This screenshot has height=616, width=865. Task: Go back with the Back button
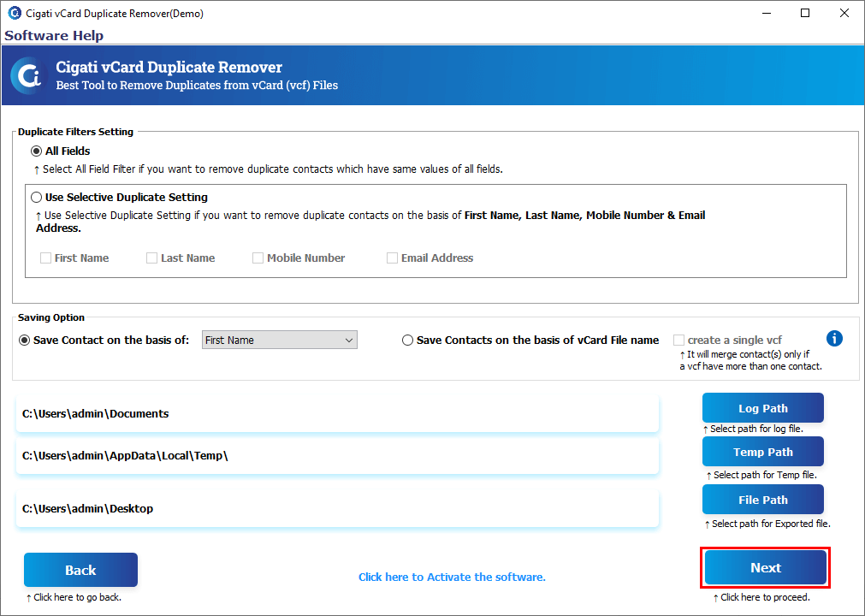(x=80, y=570)
